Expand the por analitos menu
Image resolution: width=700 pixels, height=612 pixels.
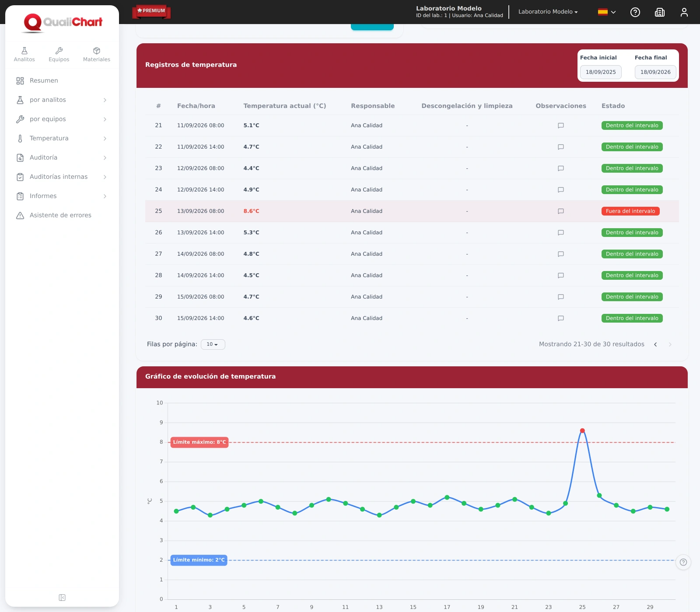point(62,100)
